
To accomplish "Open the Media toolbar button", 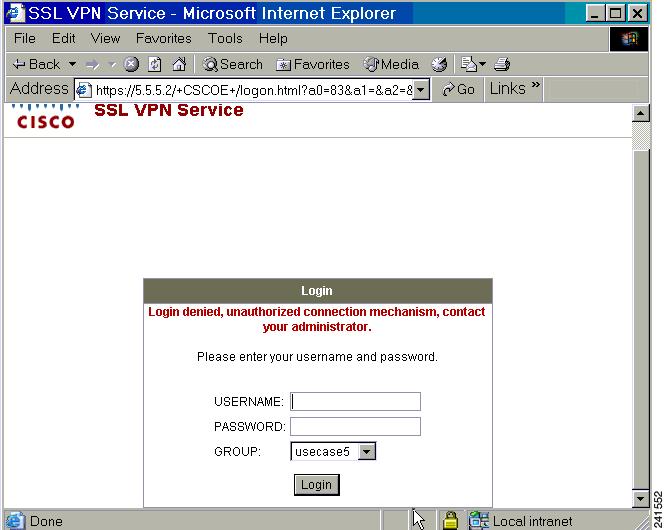I will point(391,64).
